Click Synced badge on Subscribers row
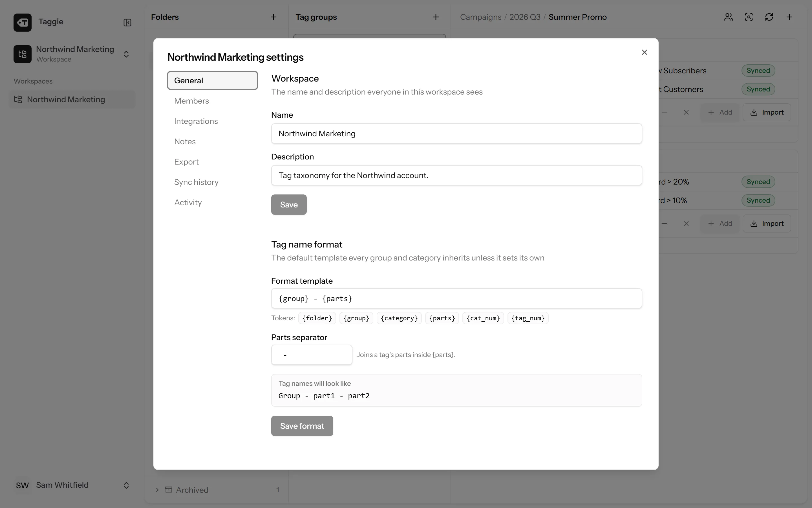The image size is (812, 508). [758, 71]
